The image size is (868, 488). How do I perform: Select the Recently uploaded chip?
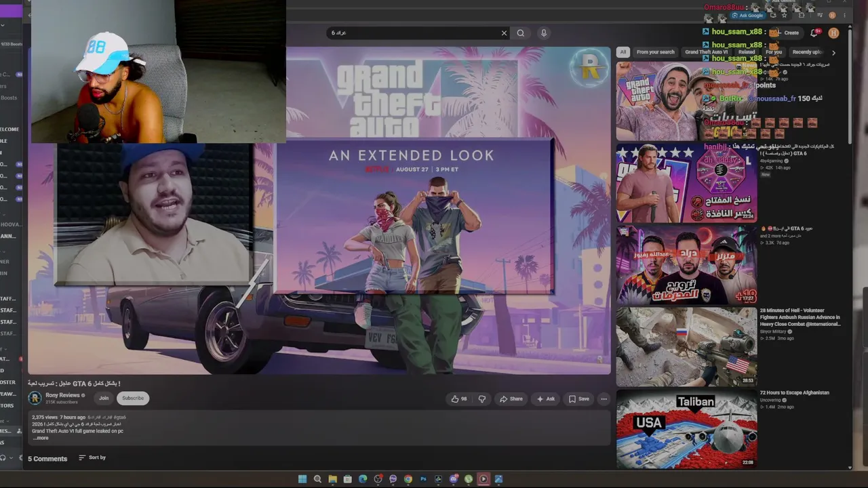click(x=807, y=52)
